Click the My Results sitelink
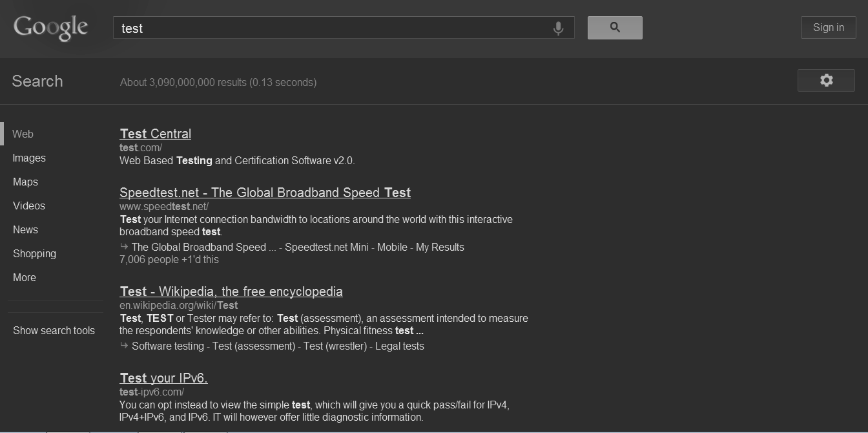This screenshot has height=433, width=868. point(440,247)
